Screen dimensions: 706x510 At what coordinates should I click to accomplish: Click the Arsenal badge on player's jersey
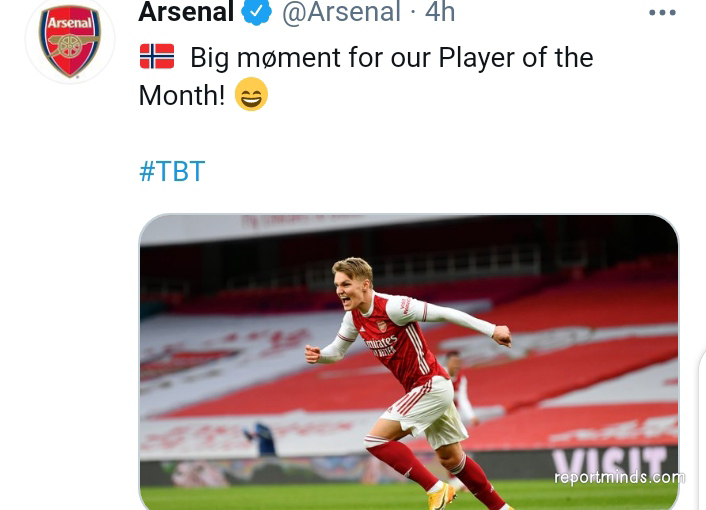click(382, 326)
